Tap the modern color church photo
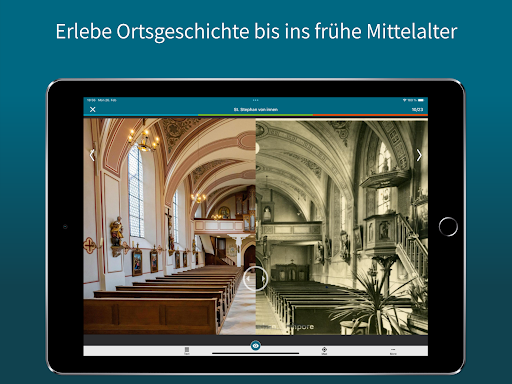Image resolution: width=512 pixels, height=384 pixels. tap(169, 226)
